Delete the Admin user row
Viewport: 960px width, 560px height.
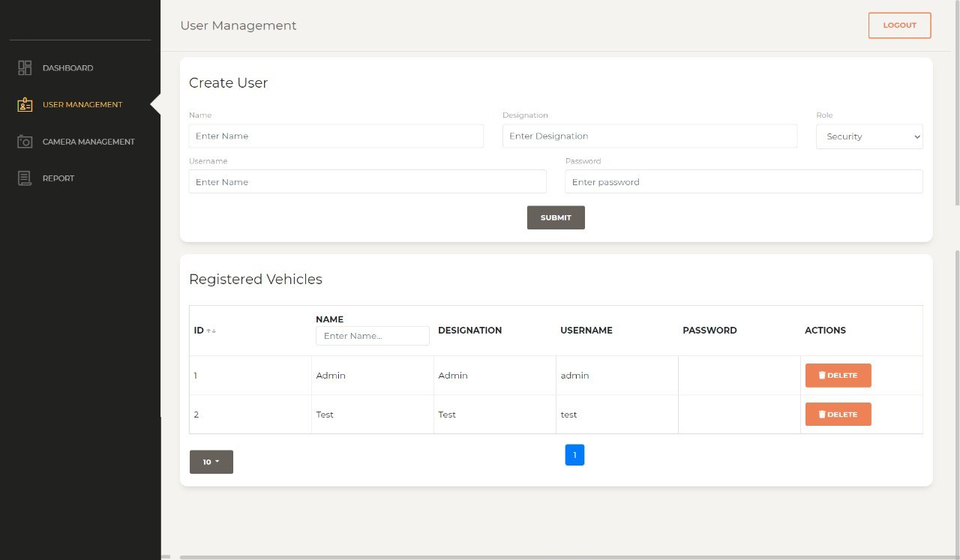coord(838,376)
